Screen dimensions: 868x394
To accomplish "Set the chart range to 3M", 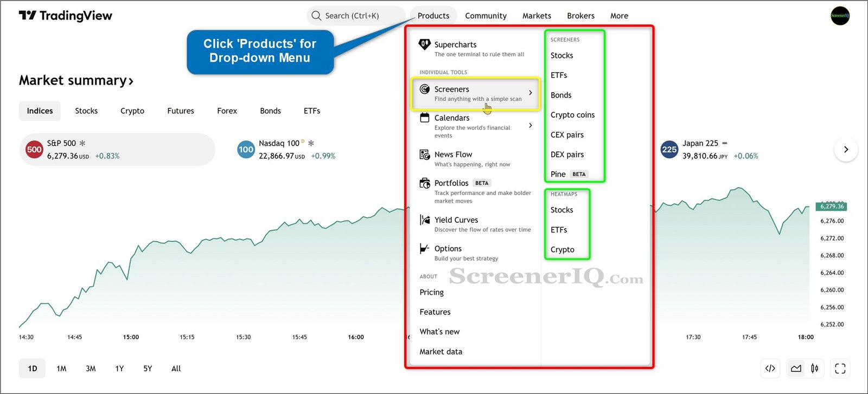I will tap(91, 369).
